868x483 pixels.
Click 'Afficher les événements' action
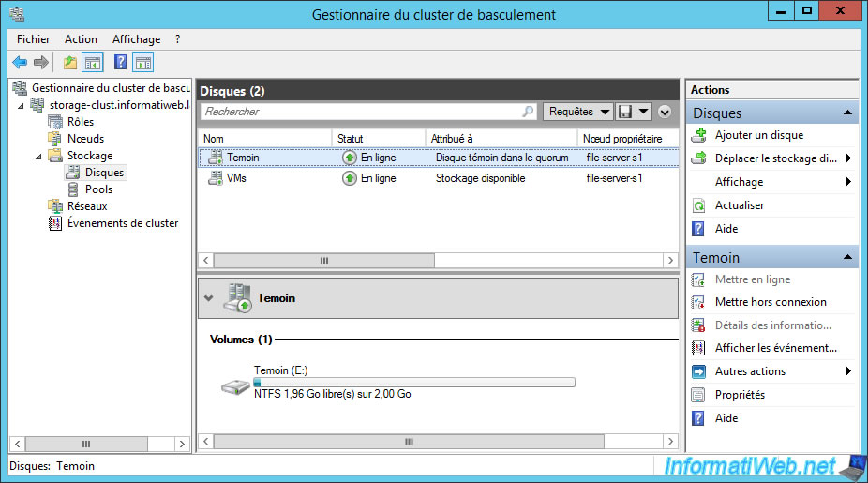coord(775,348)
